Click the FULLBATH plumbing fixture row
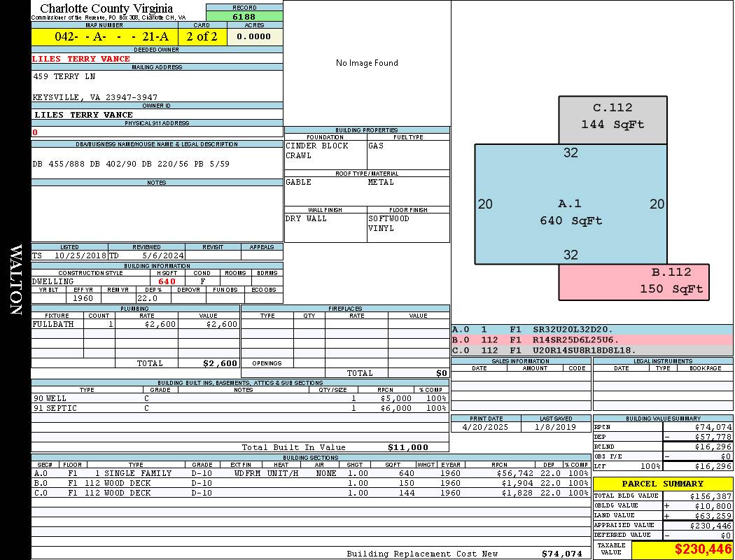The image size is (735, 560). (x=135, y=325)
